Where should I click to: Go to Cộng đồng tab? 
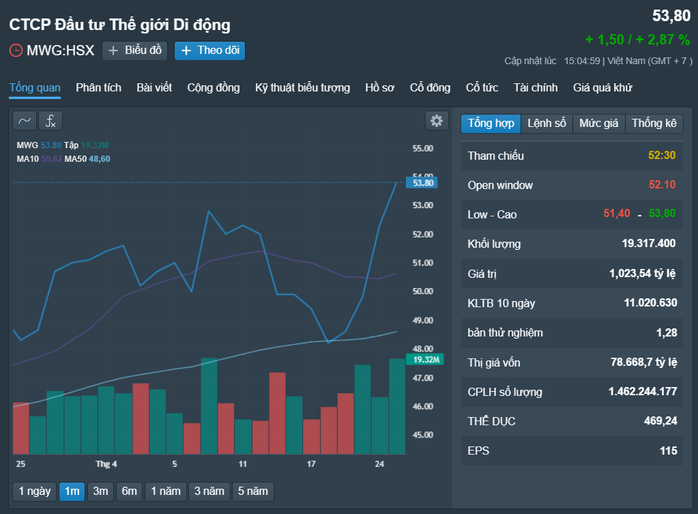213,88
